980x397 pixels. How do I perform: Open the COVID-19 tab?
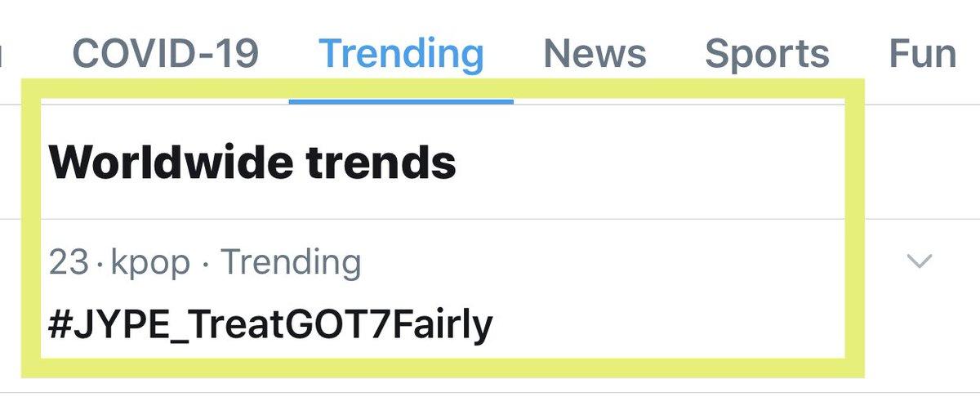pyautogui.click(x=165, y=54)
